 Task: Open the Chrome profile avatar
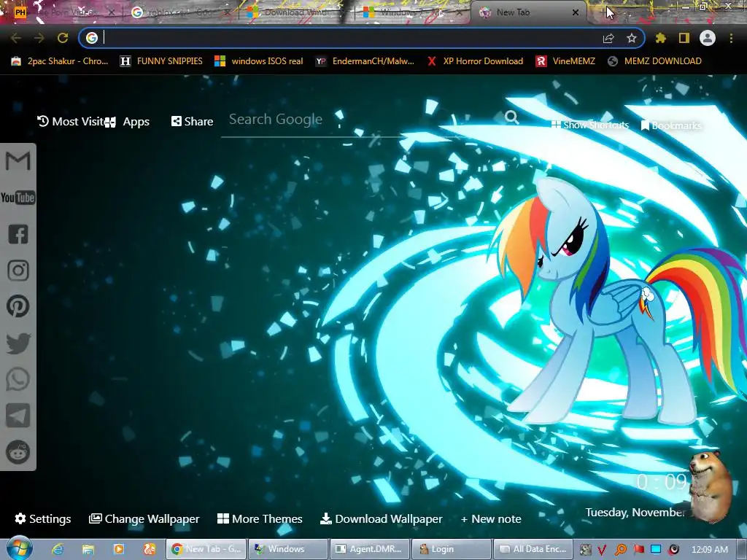708,38
